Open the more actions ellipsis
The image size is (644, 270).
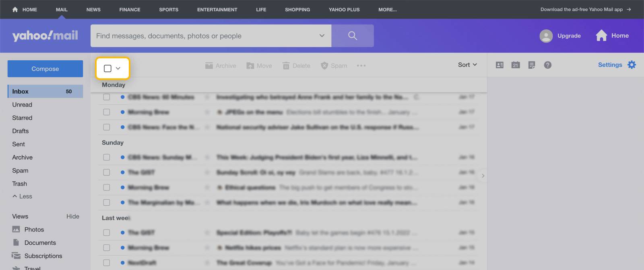361,65
